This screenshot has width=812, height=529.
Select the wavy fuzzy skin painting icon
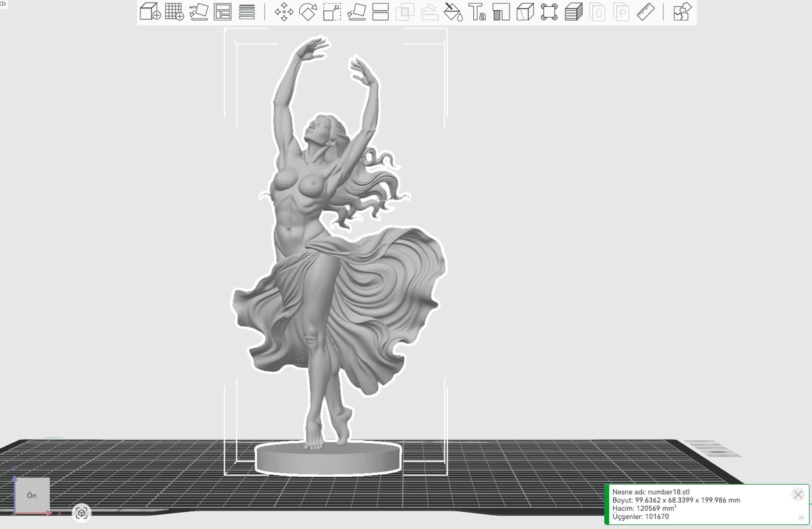[x=573, y=12]
